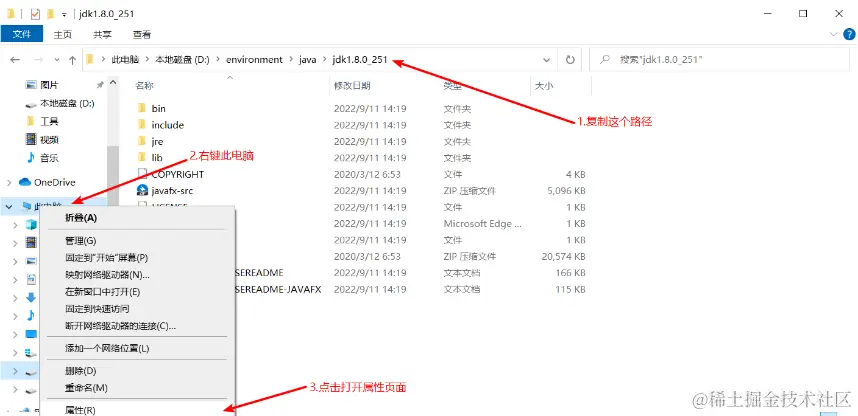The width and height of the screenshot is (858, 416).
Task: Sort by the 修改日期 column header
Action: click(x=352, y=85)
